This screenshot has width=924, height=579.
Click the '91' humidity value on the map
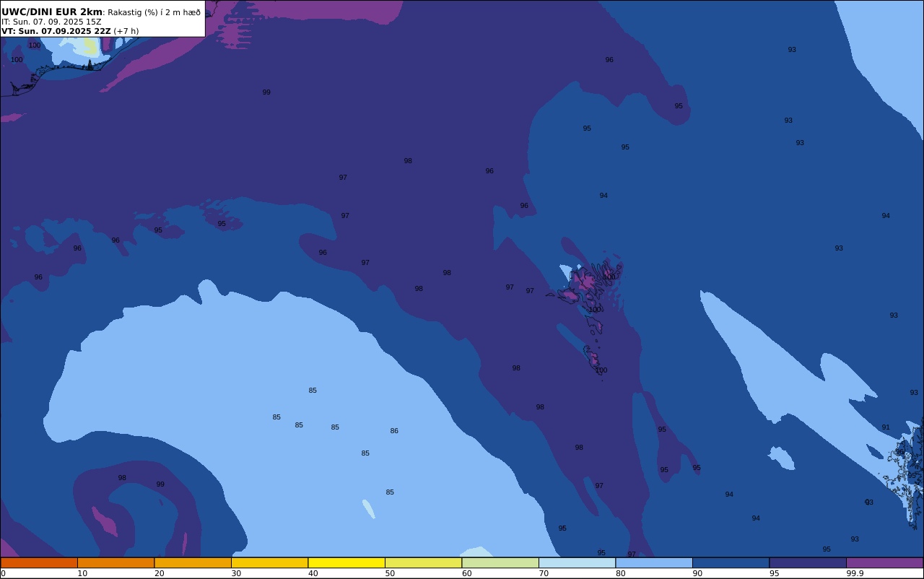[886, 427]
